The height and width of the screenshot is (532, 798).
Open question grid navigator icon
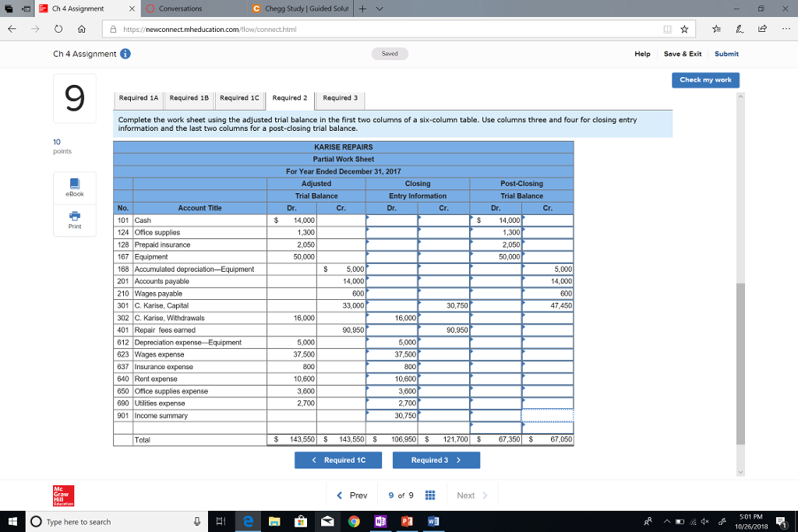coord(430,495)
